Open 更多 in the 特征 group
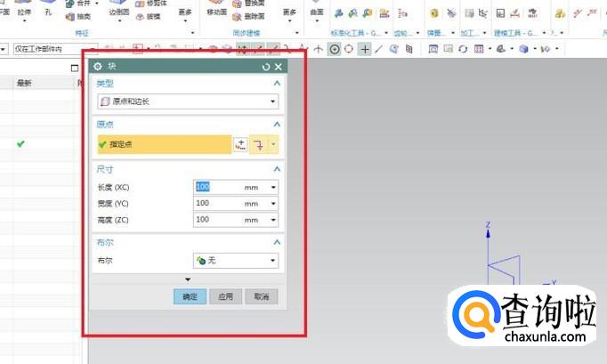The image size is (607, 364). (185, 15)
